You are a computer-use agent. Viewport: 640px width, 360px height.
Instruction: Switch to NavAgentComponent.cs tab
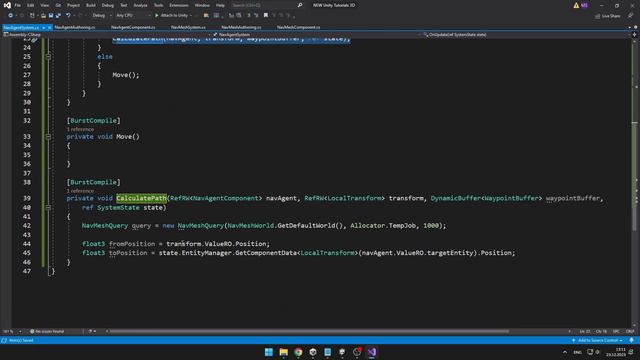pos(133,27)
